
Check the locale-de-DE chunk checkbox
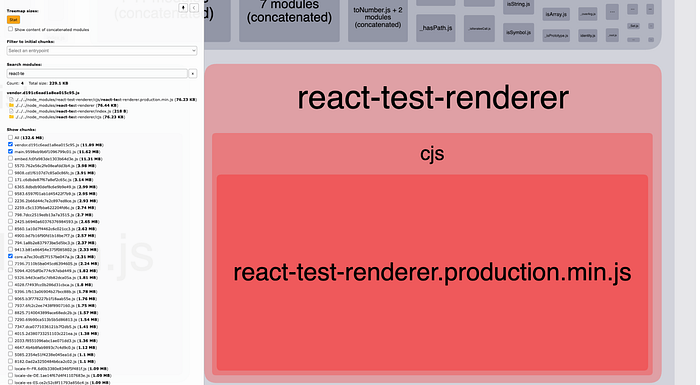tap(10, 376)
